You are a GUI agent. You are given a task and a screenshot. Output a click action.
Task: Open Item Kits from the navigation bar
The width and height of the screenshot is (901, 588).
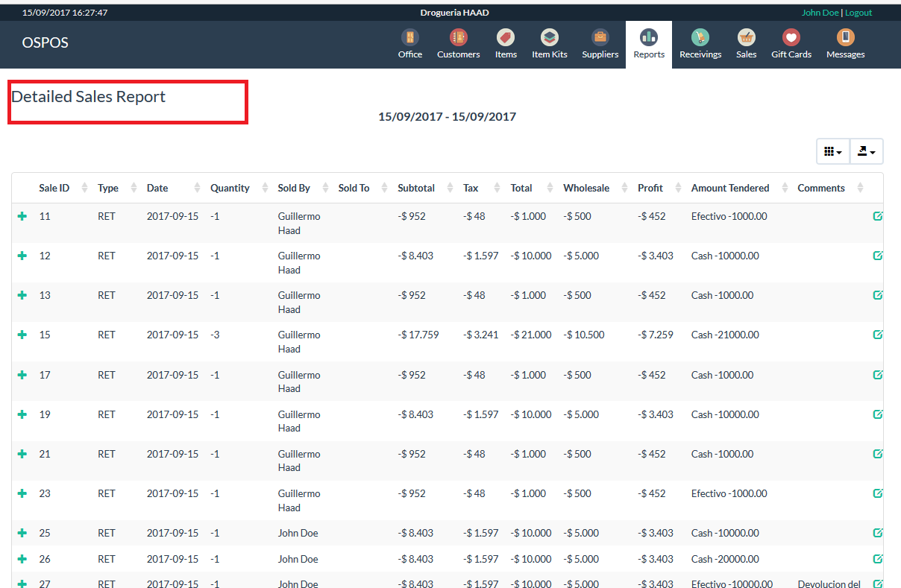click(x=549, y=43)
